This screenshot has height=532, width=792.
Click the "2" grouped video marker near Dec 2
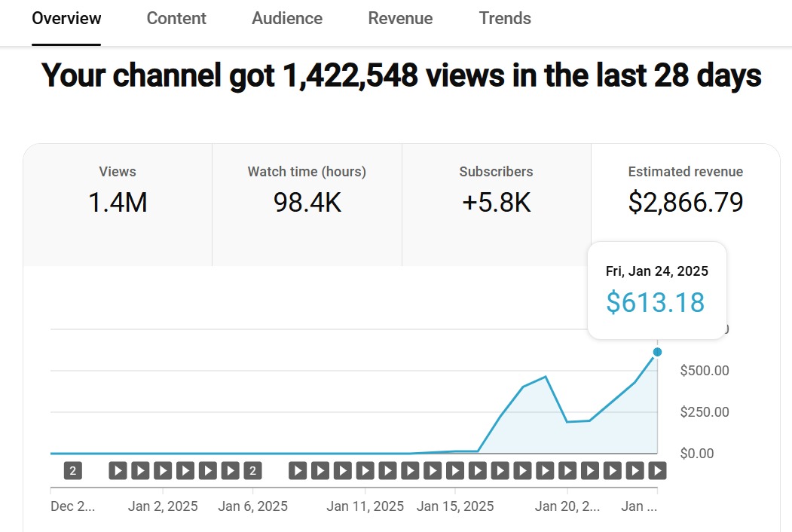tap(72, 469)
